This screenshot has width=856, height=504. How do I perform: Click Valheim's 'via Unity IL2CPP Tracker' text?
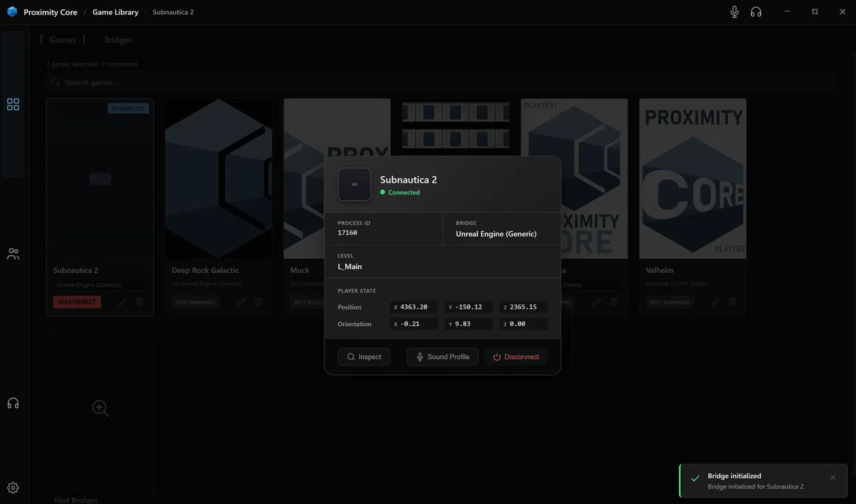(x=677, y=283)
